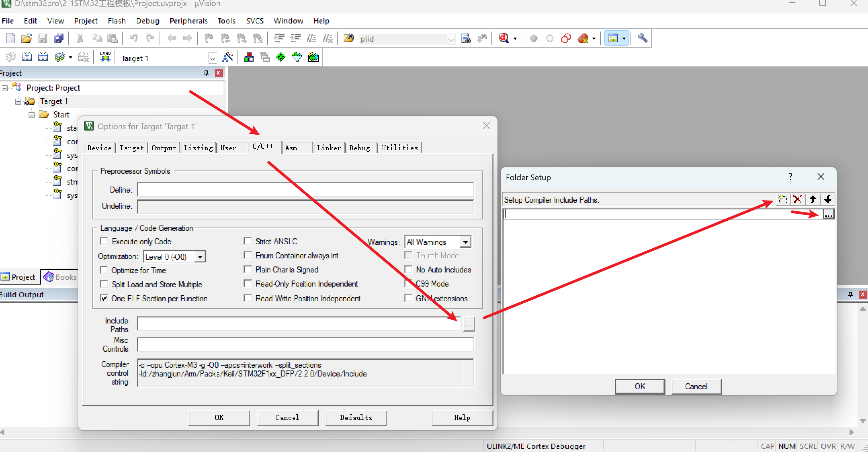The height and width of the screenshot is (452, 868).
Task: Open the Warnings dropdown
Action: click(465, 242)
